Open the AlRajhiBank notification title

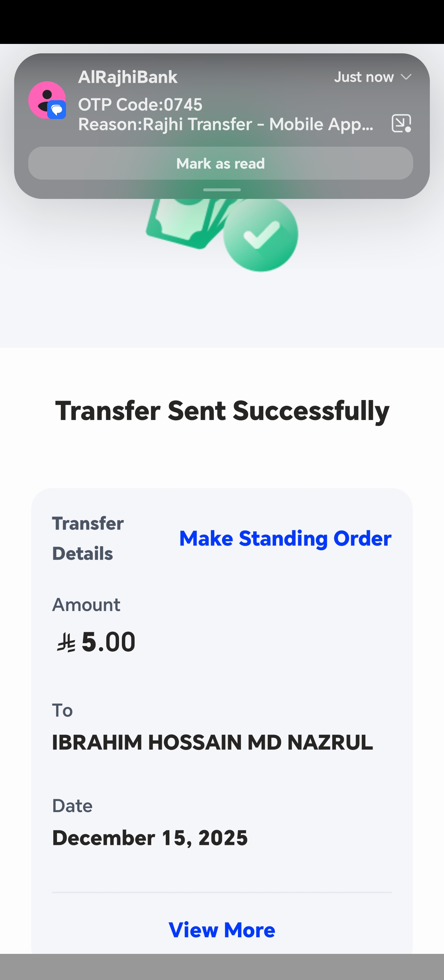128,77
